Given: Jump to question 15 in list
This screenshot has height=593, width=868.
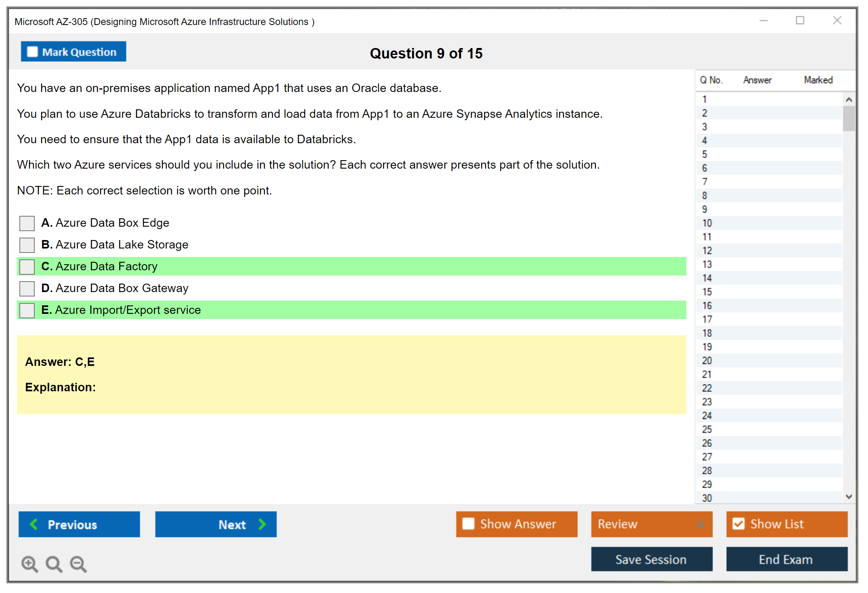Looking at the screenshot, I should [x=707, y=292].
